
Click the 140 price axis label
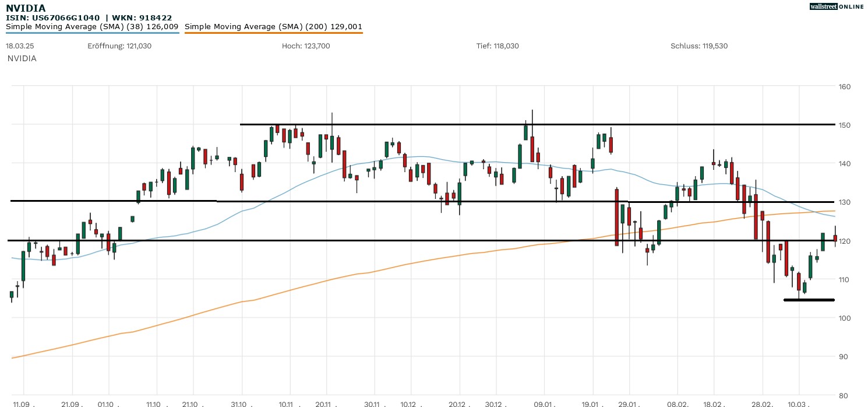coord(845,164)
